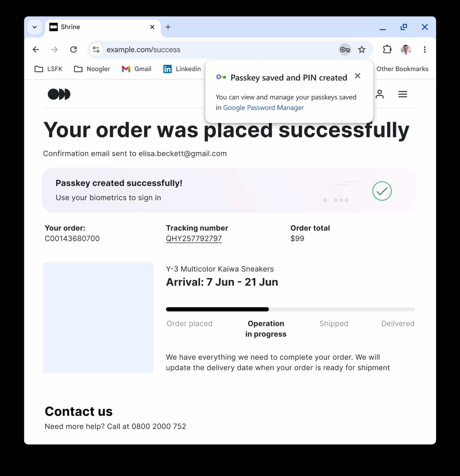
Task: Click the user account icon
Action: (x=380, y=94)
